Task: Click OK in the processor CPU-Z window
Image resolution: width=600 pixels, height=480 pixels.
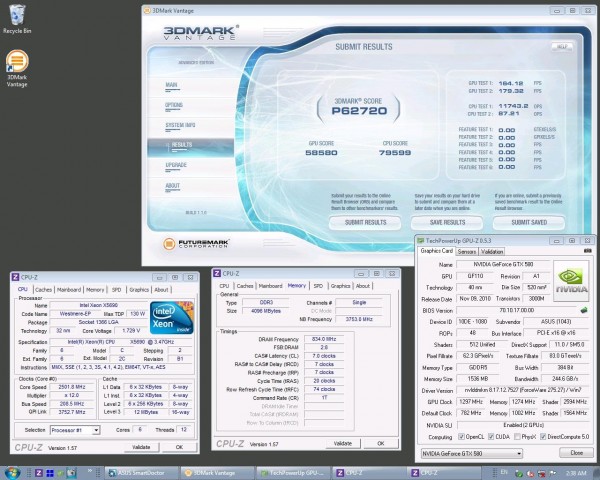Action: pos(179,447)
